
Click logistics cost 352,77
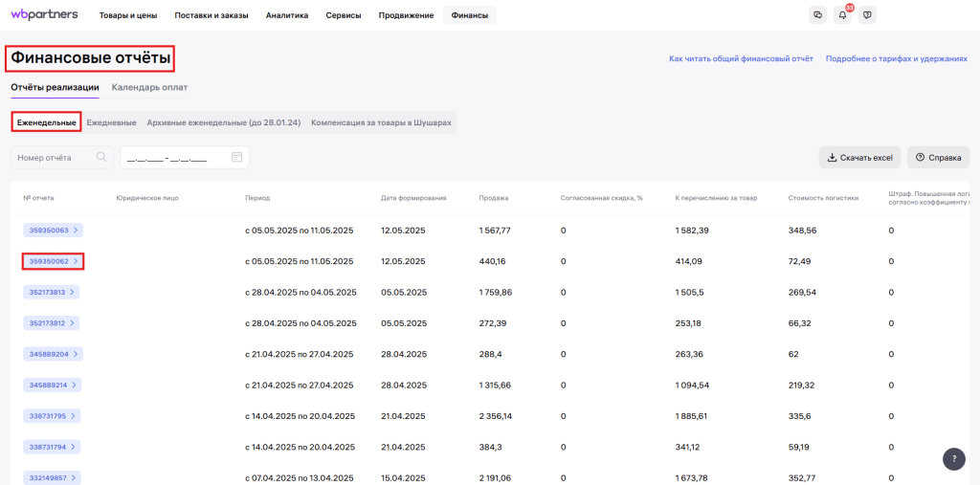pyautogui.click(x=803, y=478)
